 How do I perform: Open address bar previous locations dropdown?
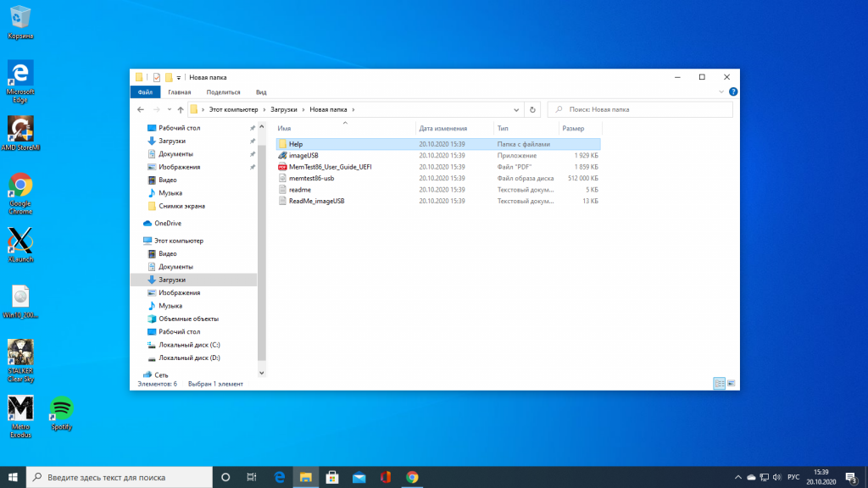515,109
